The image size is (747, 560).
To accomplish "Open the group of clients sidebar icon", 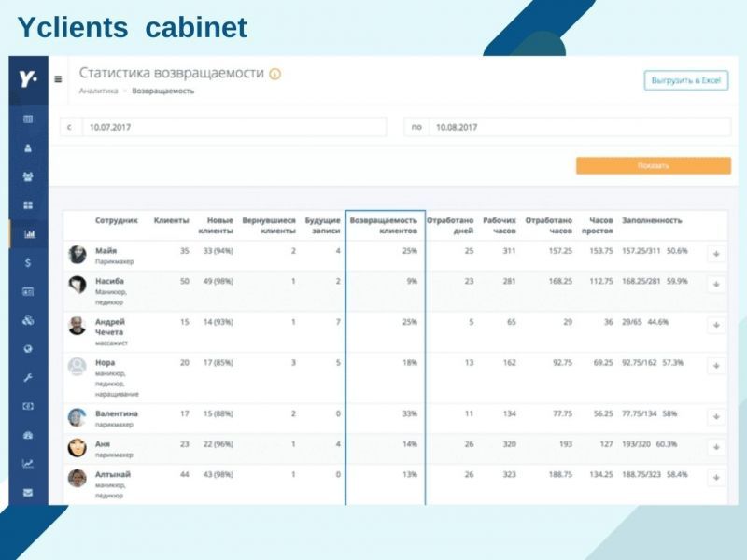I will 28,176.
